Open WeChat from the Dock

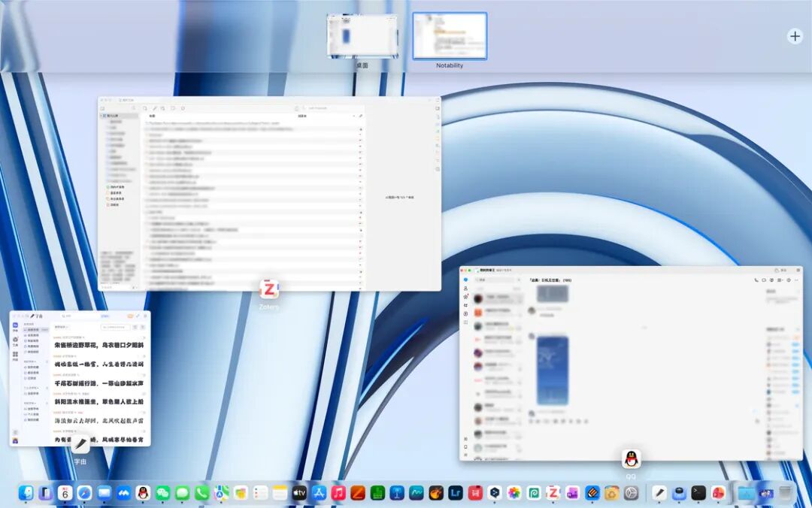pyautogui.click(x=162, y=493)
